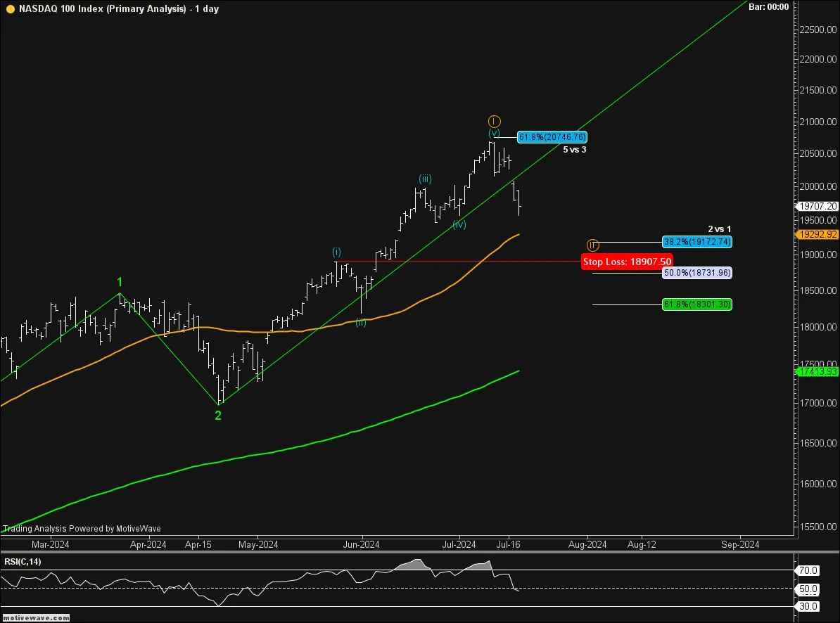Select the green wave 1 label

click(120, 282)
